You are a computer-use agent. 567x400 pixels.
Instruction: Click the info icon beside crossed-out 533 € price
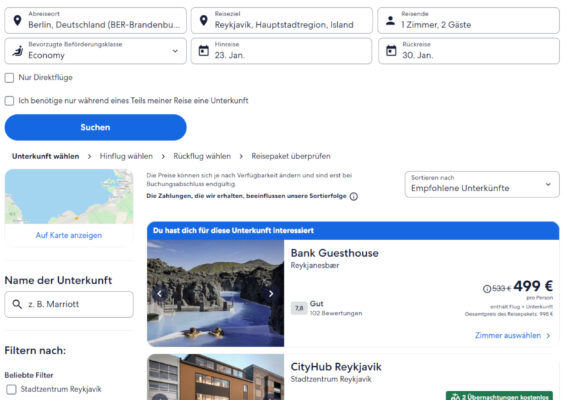click(487, 288)
